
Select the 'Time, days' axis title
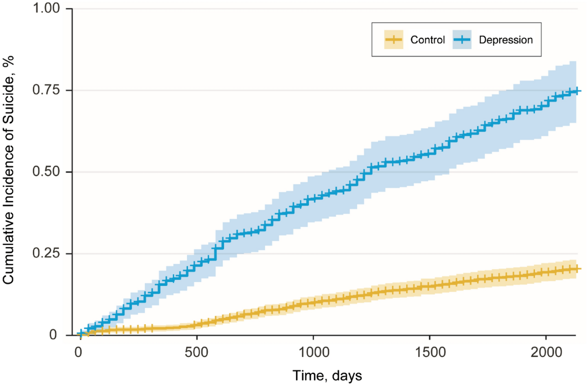[327, 376]
